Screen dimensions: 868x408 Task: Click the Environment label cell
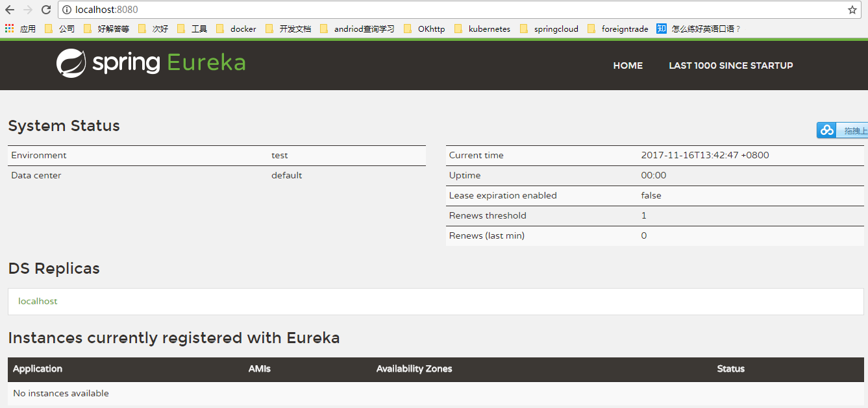39,155
